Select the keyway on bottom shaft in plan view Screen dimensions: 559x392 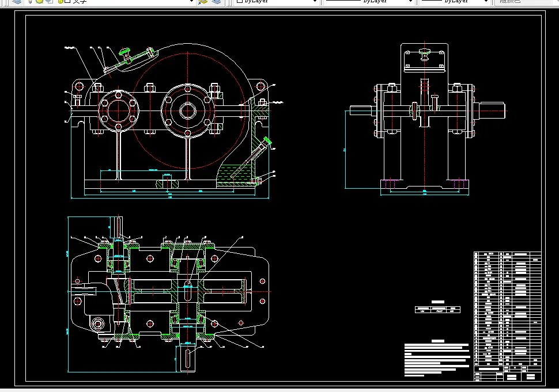[x=188, y=358]
